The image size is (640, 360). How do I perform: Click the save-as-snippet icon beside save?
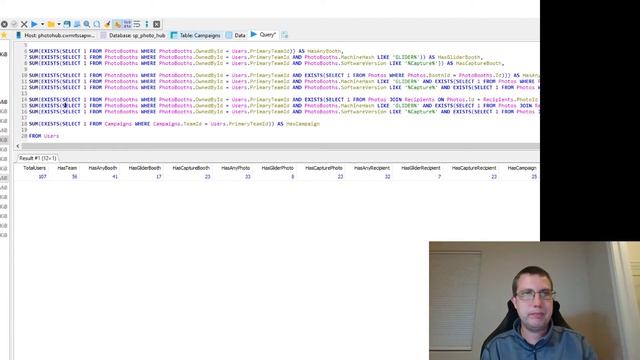point(77,24)
